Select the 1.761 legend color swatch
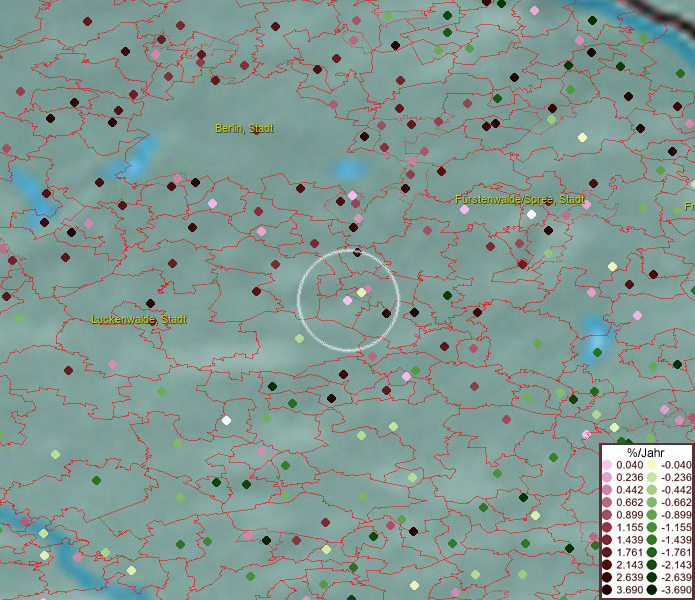Image resolution: width=695 pixels, height=600 pixels. click(x=607, y=552)
